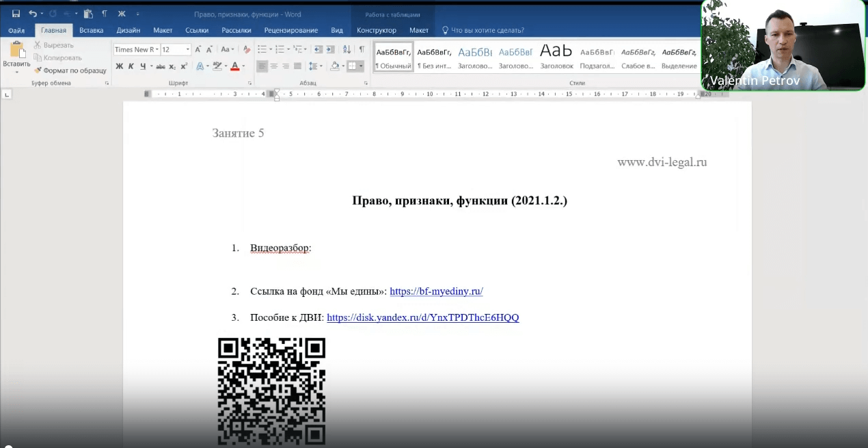This screenshot has width=868, height=448.
Task: Follow the bf-myediny.ru hyperlink
Action: [x=436, y=291]
